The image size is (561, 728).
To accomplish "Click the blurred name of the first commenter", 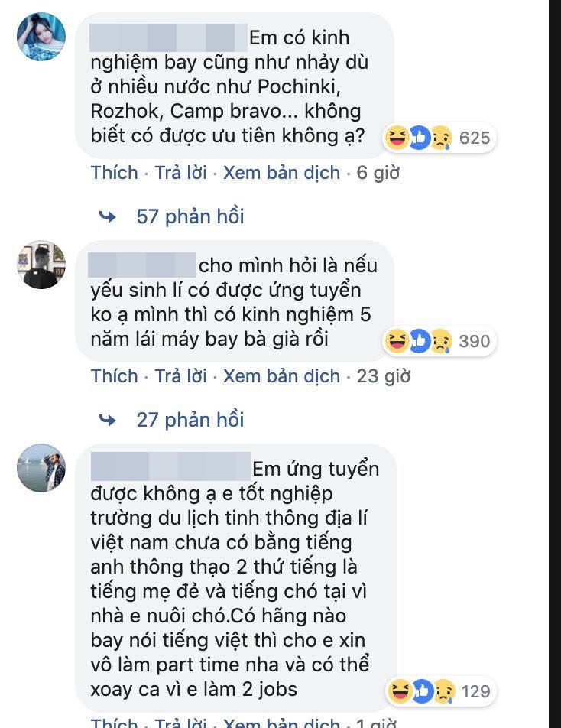I will [168, 37].
